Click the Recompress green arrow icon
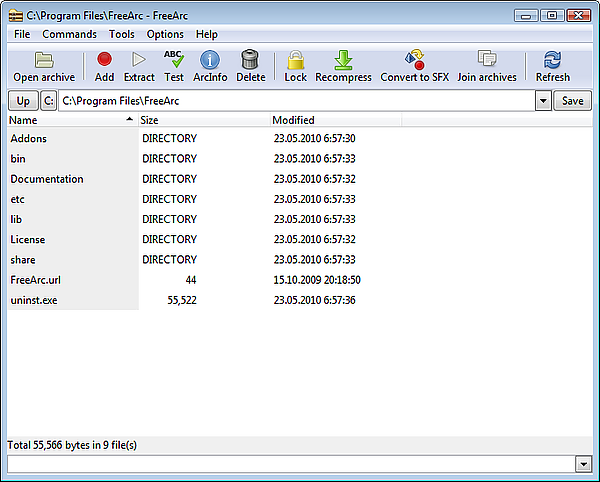 pyautogui.click(x=343, y=60)
